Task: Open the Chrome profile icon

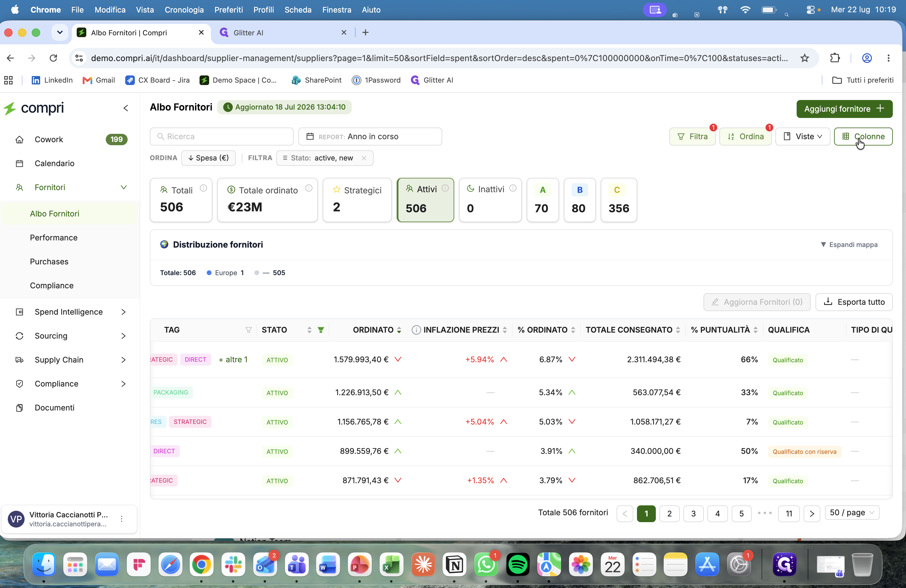Action: tap(867, 58)
